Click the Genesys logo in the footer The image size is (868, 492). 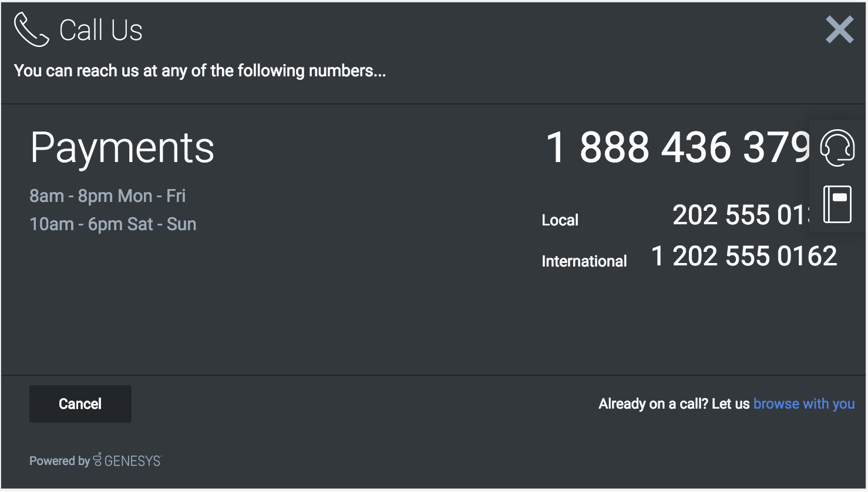[x=127, y=460]
